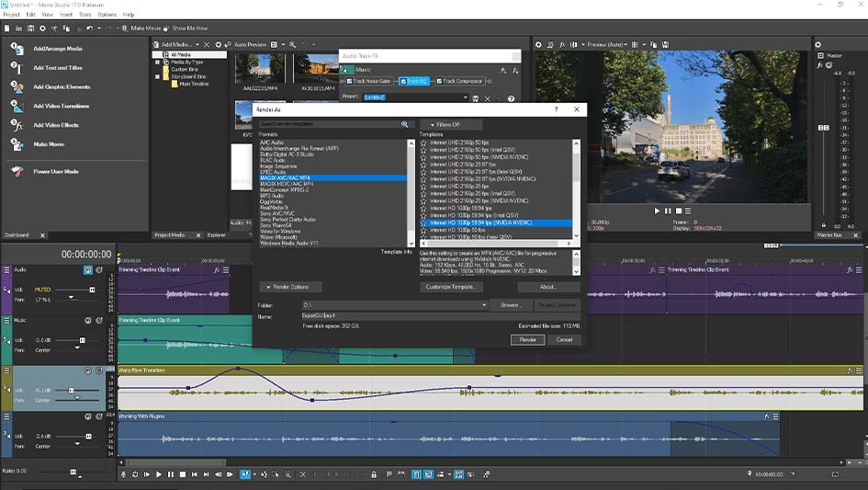Viewport: 868px width, 490px height.
Task: Open Master Bus properties gear icon
Action: coord(818,44)
